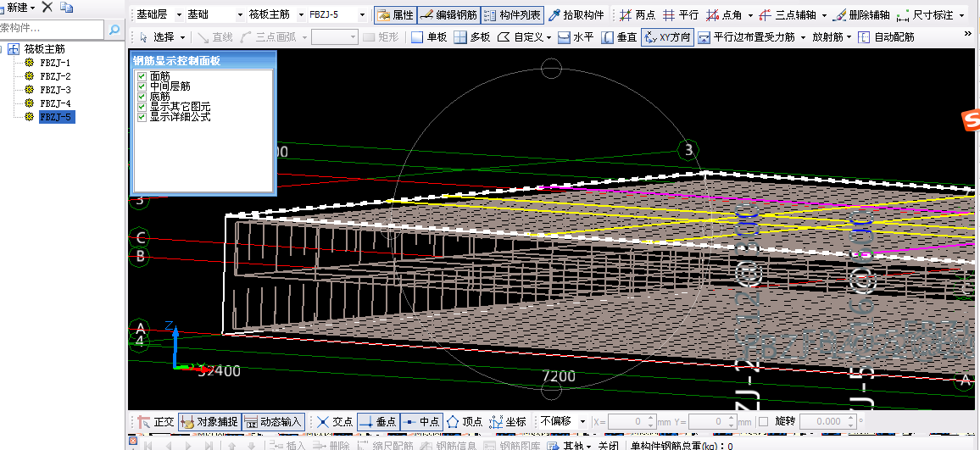Enable the 旋转 rotate checkbox
Viewport: 980px width, 450px height.
(x=763, y=422)
